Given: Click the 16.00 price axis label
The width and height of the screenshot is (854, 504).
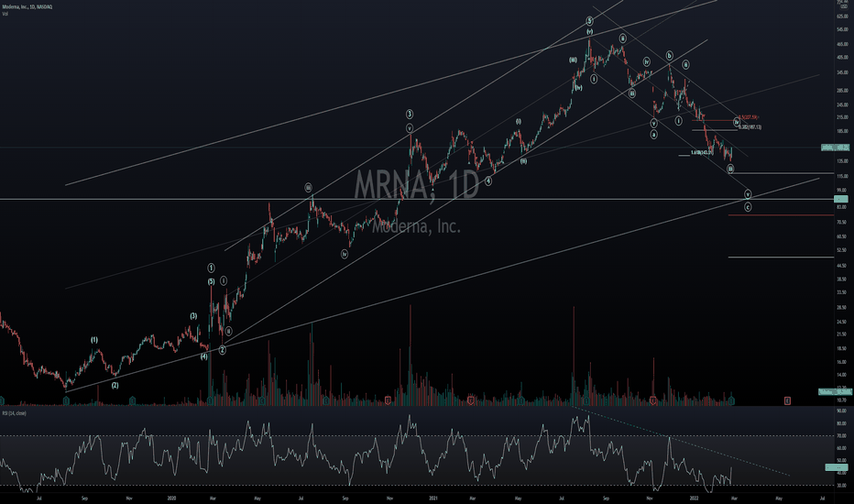Looking at the screenshot, I should pyautogui.click(x=841, y=362).
